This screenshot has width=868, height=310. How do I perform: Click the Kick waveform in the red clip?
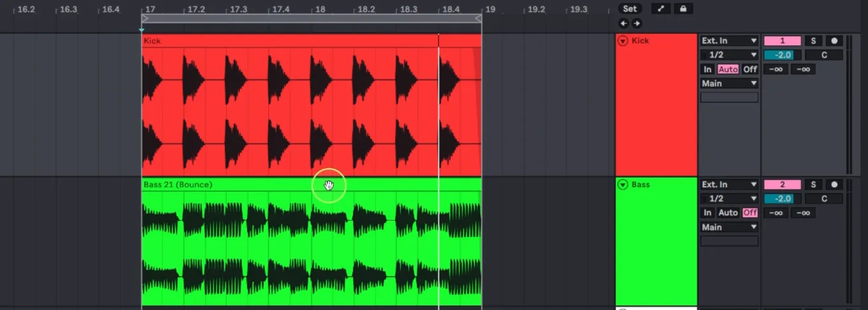[311, 111]
